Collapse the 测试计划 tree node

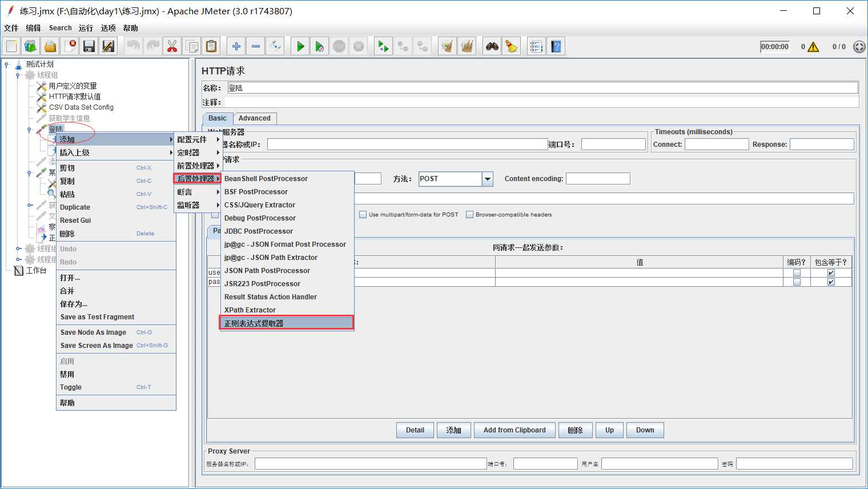coord(7,65)
